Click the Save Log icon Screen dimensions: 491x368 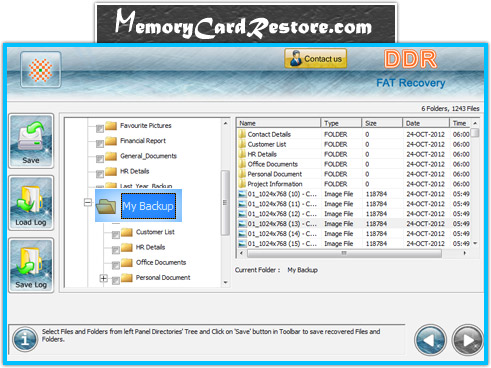pos(31,265)
